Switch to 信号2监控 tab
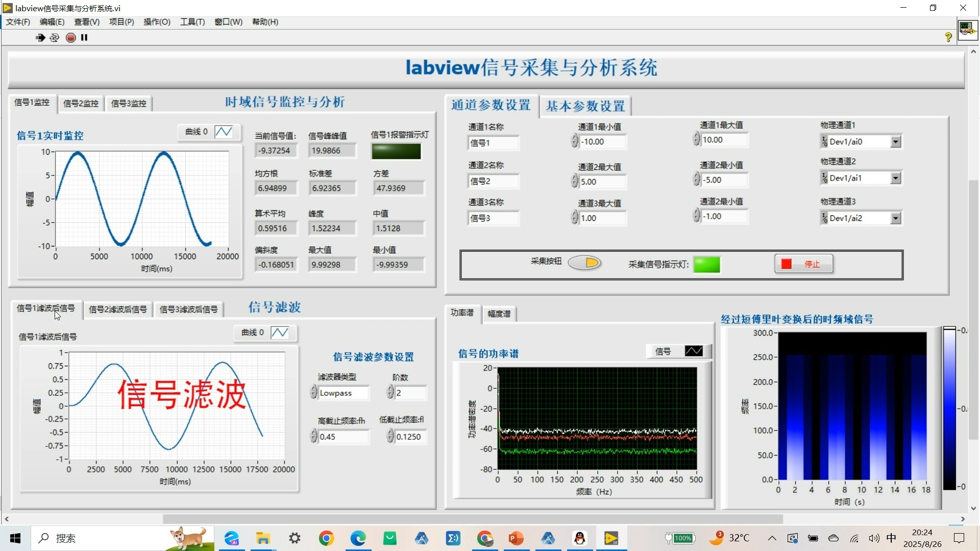 pos(81,104)
